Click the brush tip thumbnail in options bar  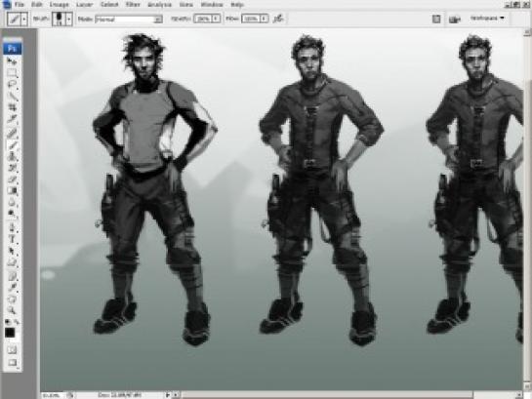coord(59,20)
